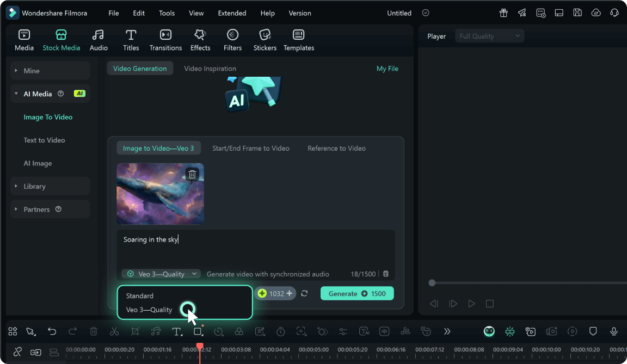Viewport: 627px width, 364px height.
Task: Expand the Mine section
Action: coord(16,71)
